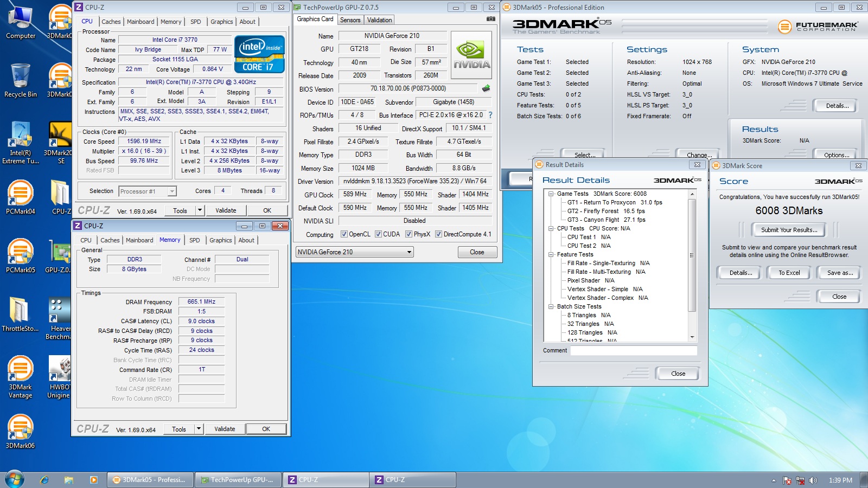Click the Comment input field
This screenshot has width=868, height=488.
click(x=634, y=350)
